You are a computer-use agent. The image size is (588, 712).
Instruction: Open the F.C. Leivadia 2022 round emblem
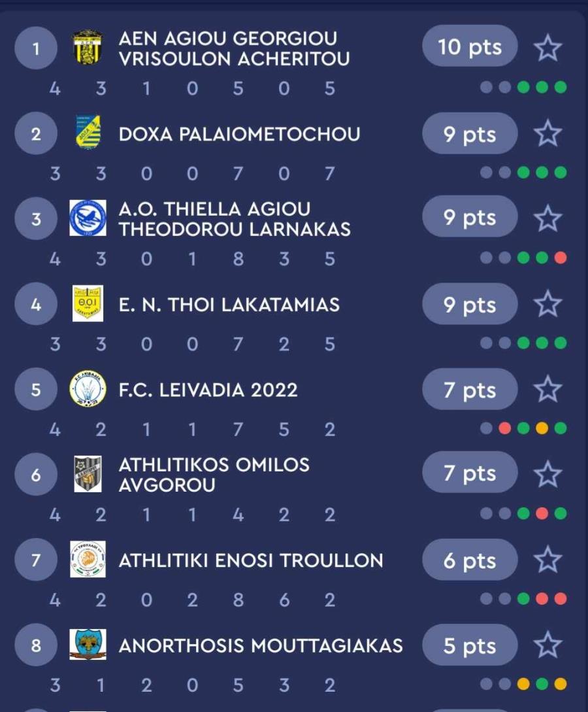point(88,388)
